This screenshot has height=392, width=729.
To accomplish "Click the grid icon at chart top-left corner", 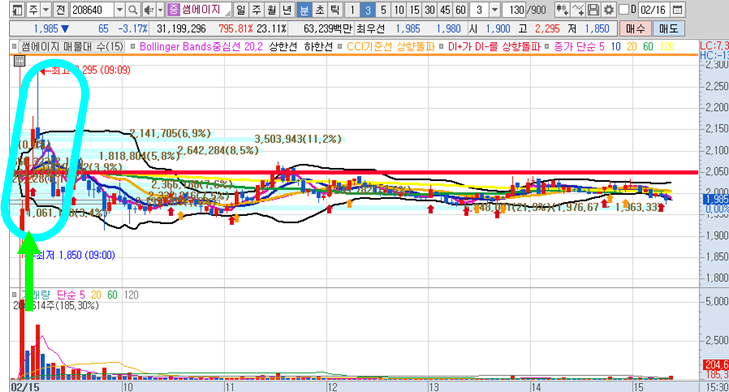I will pos(19,60).
